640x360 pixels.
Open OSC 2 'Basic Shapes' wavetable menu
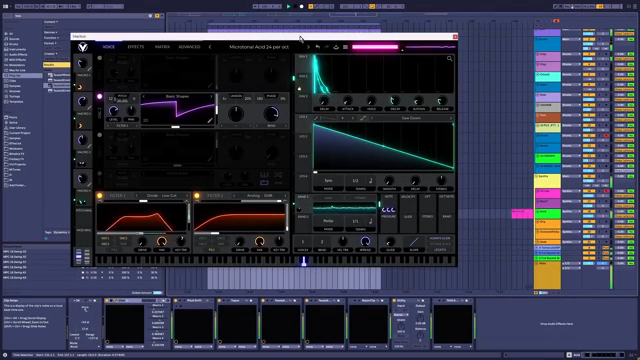pyautogui.click(x=177, y=97)
